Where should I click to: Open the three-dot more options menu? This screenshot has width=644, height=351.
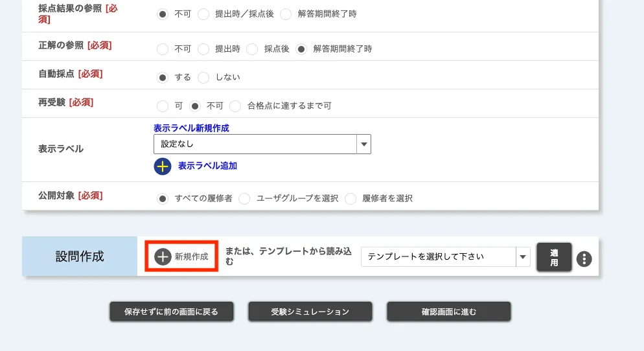click(584, 259)
